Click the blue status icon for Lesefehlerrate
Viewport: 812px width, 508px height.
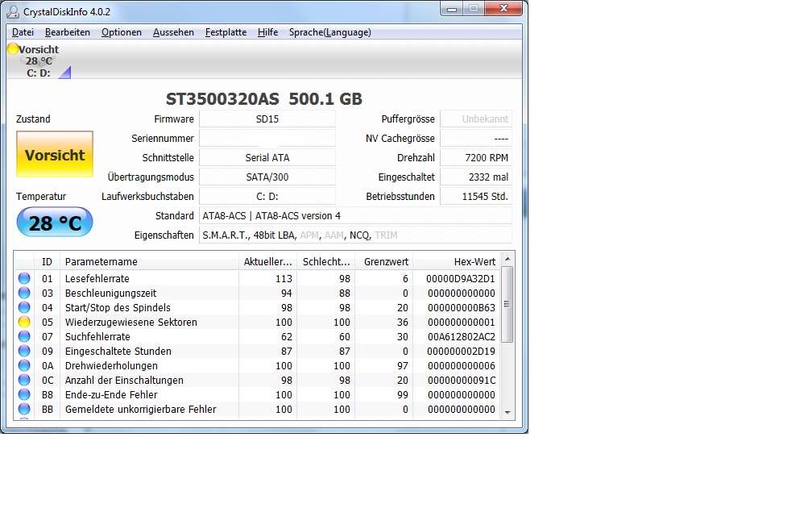click(x=24, y=278)
